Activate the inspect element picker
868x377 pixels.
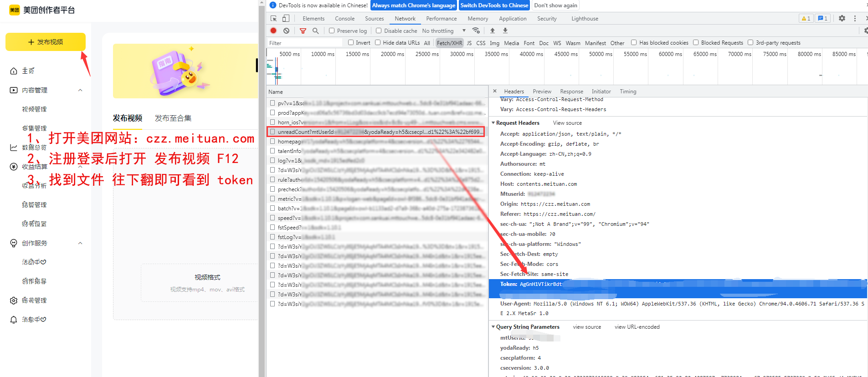tap(273, 19)
